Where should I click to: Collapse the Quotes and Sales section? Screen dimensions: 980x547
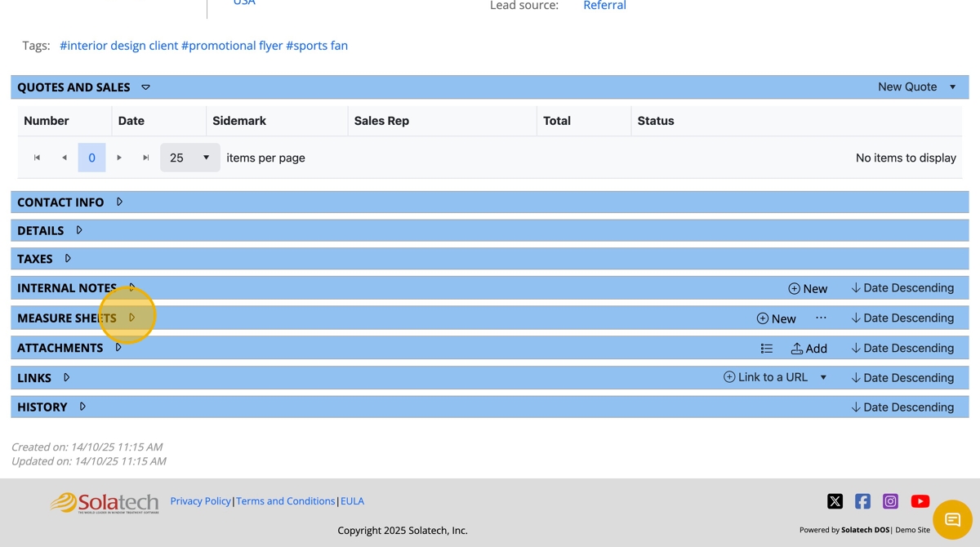coord(145,87)
